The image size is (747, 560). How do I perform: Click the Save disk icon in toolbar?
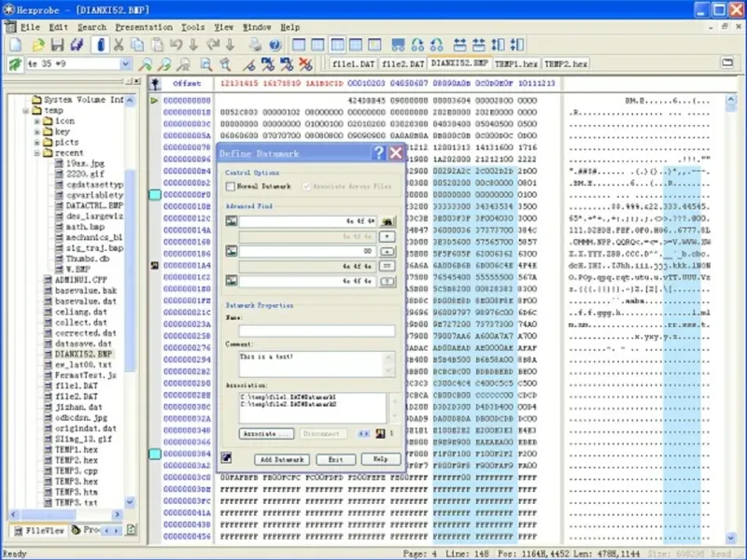tap(57, 45)
